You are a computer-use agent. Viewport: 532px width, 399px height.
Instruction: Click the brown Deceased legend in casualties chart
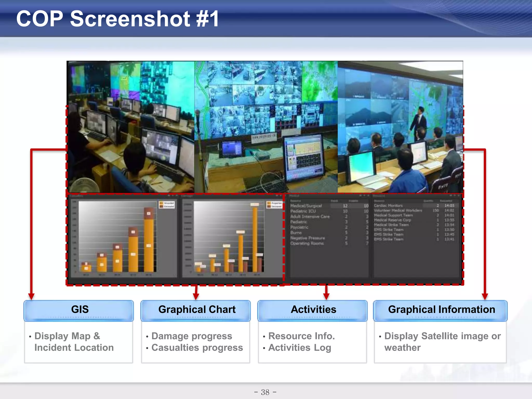point(161,207)
